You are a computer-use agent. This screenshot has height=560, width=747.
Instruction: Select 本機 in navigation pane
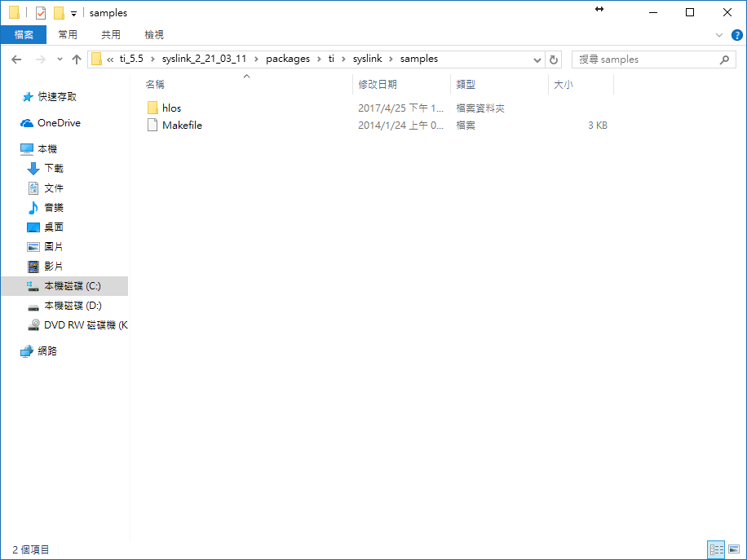tap(47, 149)
